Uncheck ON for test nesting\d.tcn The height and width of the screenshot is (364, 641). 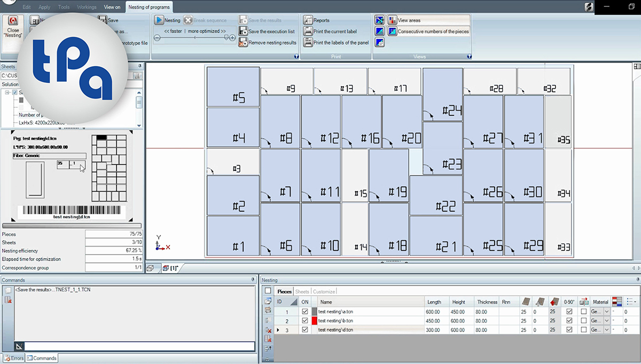click(x=304, y=329)
